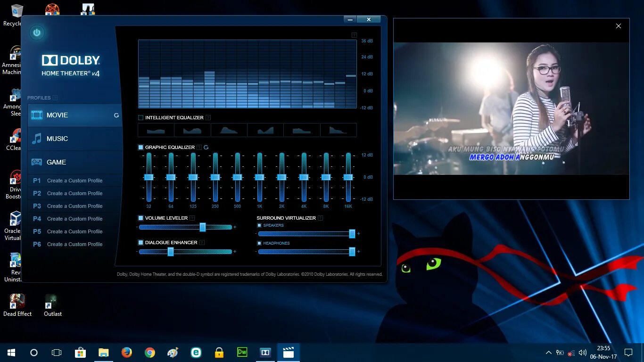Click the 1K equalizer slider handle
Image resolution: width=644 pixels, height=362 pixels.
point(259,177)
